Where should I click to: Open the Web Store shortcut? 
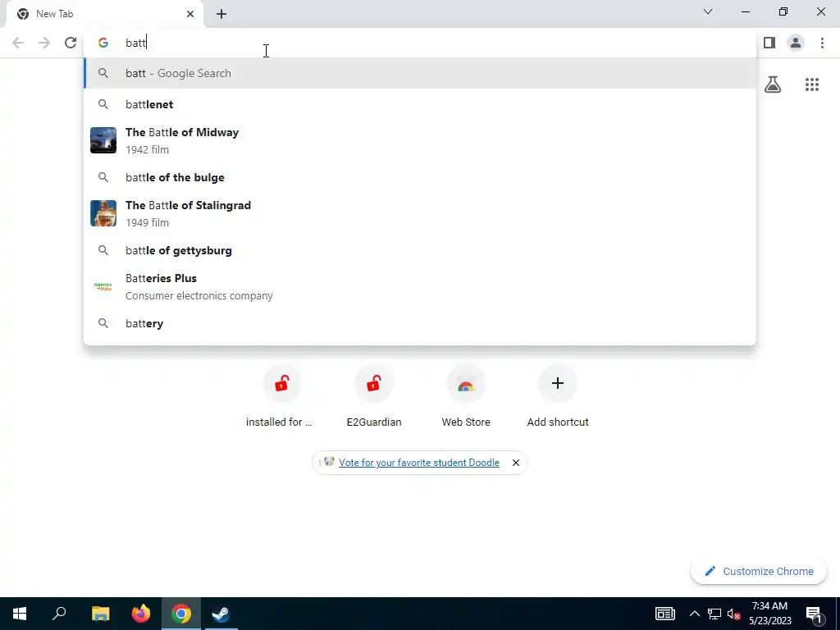point(466,396)
